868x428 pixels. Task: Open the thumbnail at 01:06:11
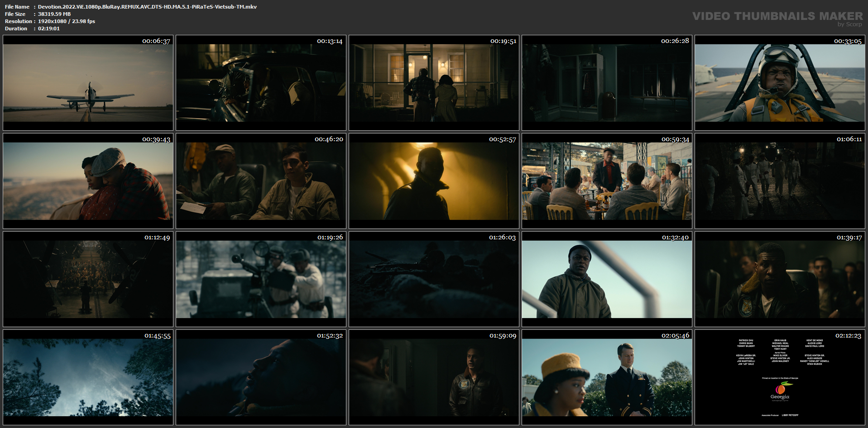point(780,181)
